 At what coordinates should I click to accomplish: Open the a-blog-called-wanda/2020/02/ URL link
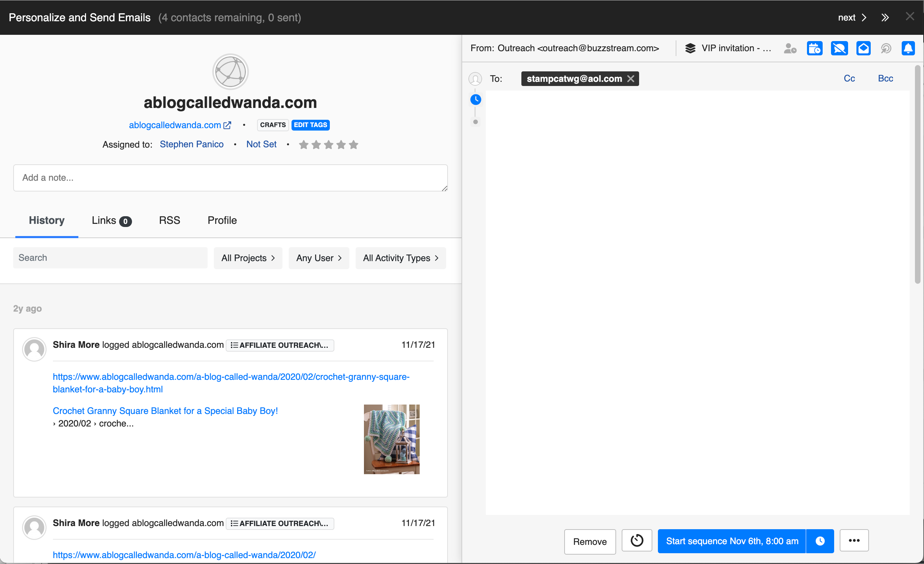pyautogui.click(x=184, y=555)
